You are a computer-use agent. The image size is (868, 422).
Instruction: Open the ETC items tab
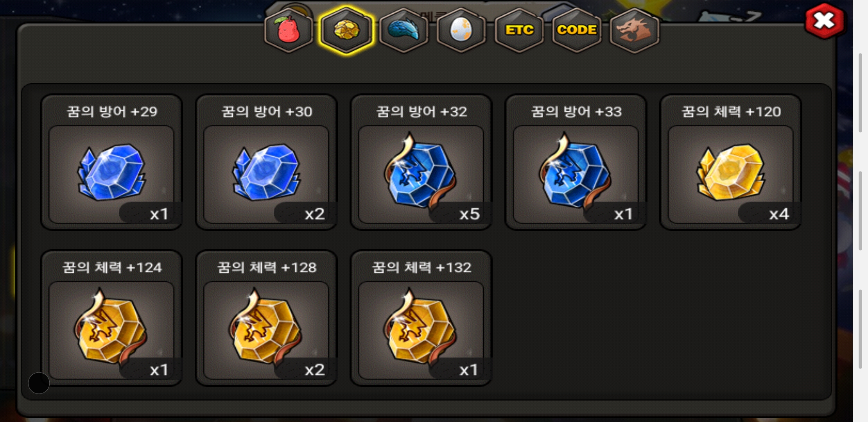[x=519, y=30]
